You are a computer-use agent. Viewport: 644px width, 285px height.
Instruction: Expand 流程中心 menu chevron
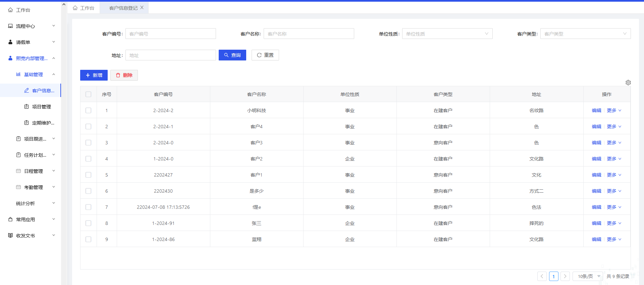[54, 26]
